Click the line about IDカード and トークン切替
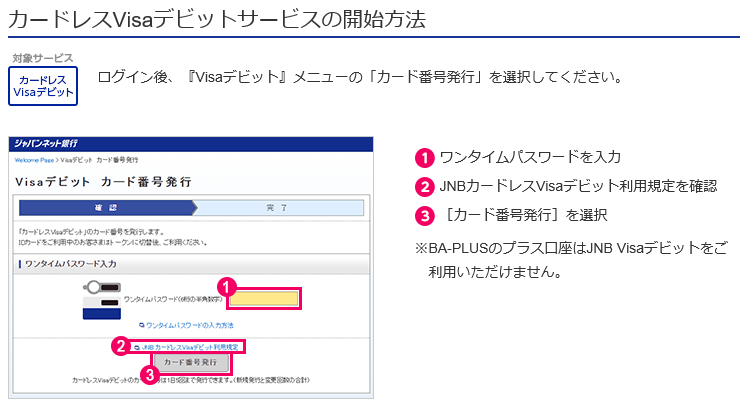The width and height of the screenshot is (743, 404). [x=113, y=242]
